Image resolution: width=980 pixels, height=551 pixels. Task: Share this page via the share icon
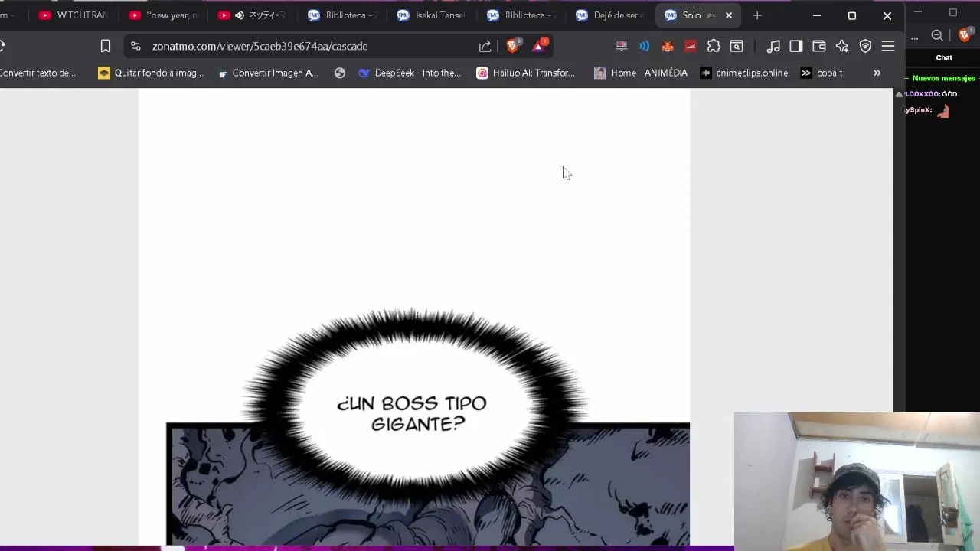(485, 46)
